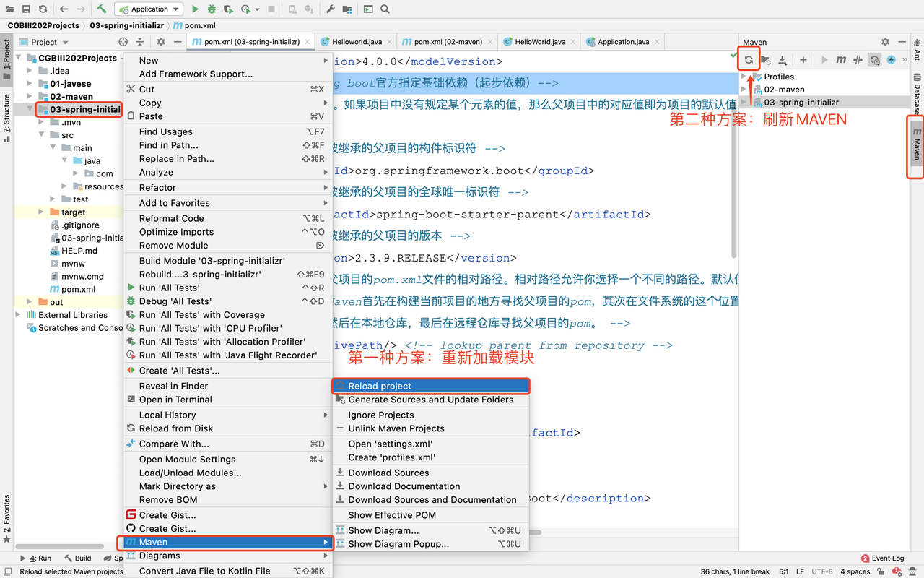The image size is (924, 578).
Task: Run with Coverage shield icon
Action: (228, 9)
